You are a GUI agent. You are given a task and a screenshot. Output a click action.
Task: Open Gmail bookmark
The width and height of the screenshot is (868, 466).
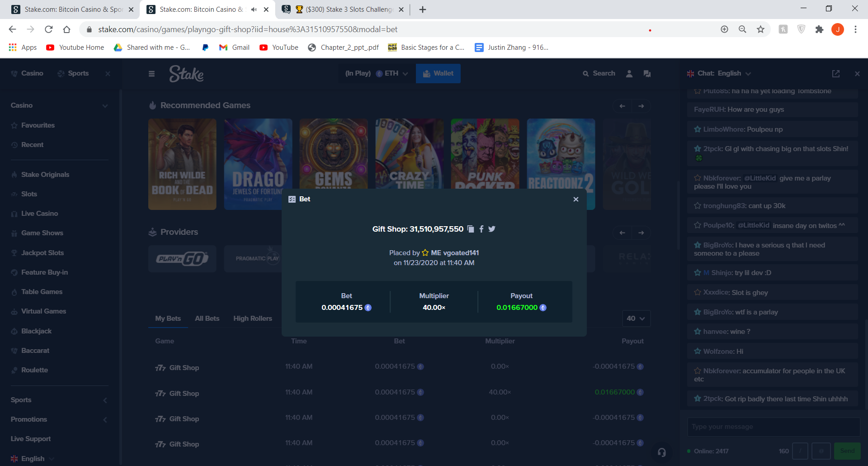(x=234, y=48)
